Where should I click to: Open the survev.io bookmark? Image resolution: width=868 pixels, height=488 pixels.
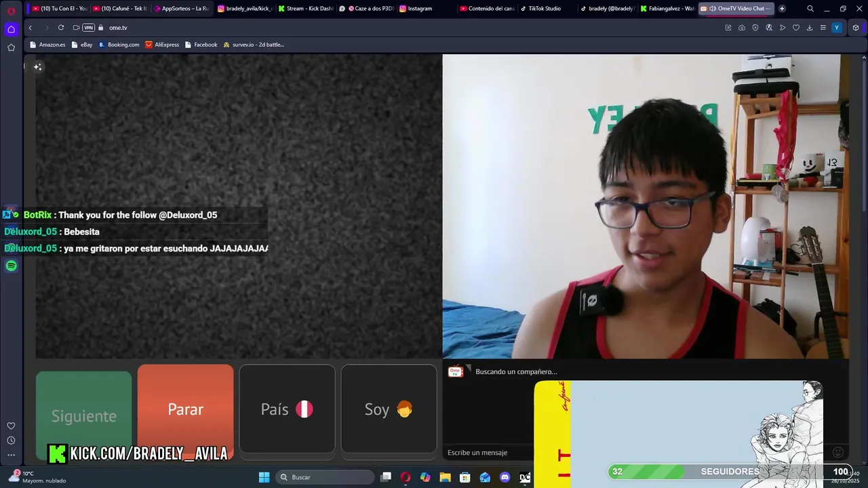point(254,45)
